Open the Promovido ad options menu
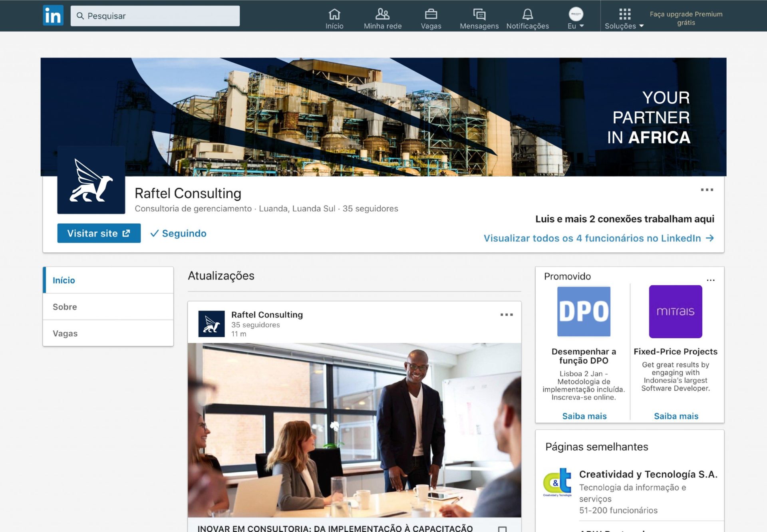 711,280
